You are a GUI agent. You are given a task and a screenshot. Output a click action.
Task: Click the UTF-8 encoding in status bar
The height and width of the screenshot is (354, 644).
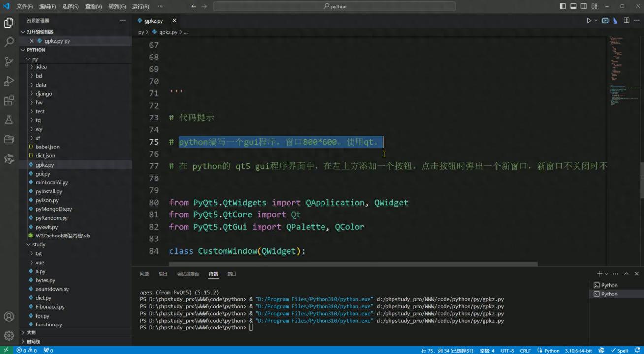507,351
